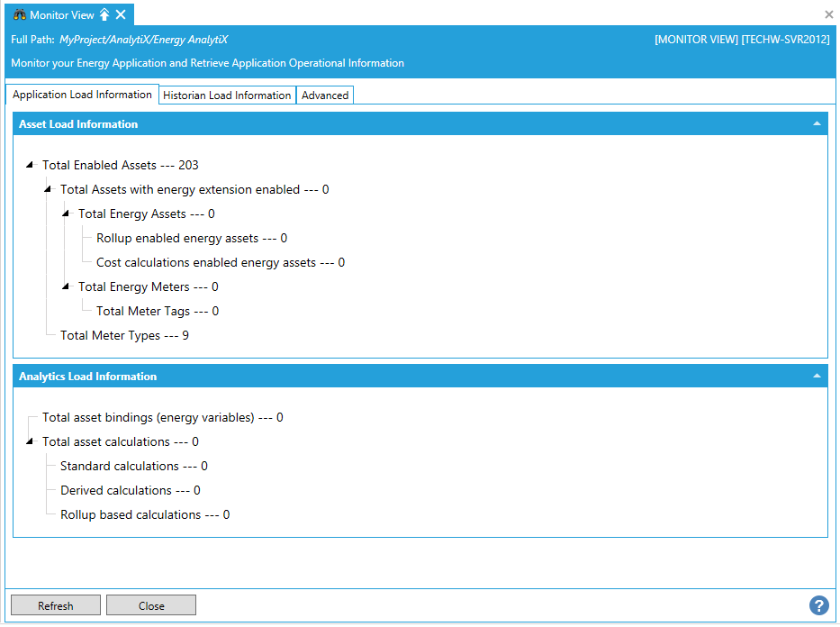Collapse the Total Energy Assets triangle
This screenshot has width=840, height=627.
(66, 214)
